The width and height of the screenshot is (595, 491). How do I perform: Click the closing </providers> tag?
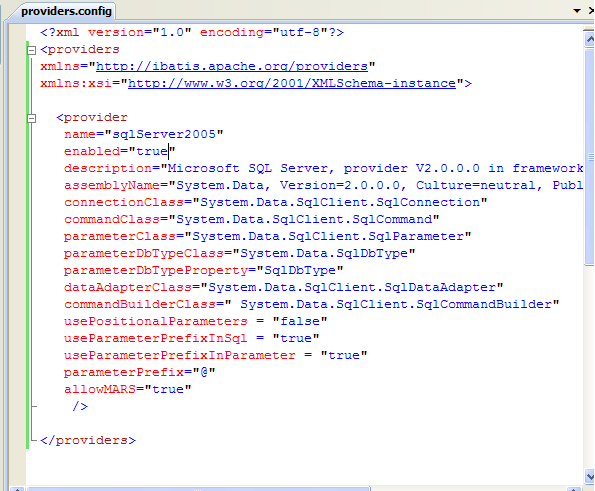click(x=88, y=441)
